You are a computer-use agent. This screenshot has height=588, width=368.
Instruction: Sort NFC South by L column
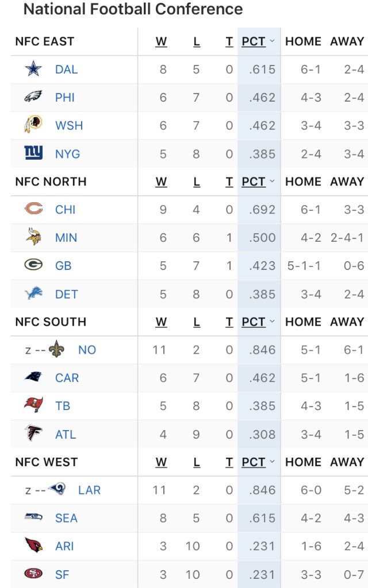pyautogui.click(x=197, y=322)
